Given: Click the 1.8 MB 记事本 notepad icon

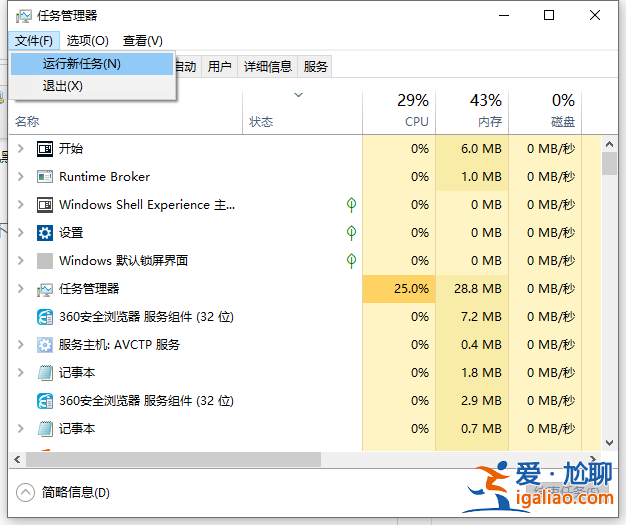Looking at the screenshot, I should point(45,373).
